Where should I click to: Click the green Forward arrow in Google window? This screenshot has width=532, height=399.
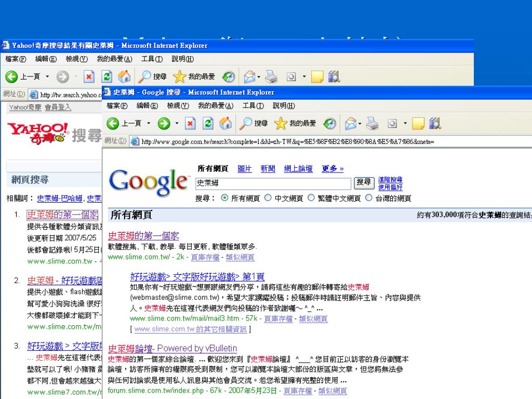click(164, 123)
